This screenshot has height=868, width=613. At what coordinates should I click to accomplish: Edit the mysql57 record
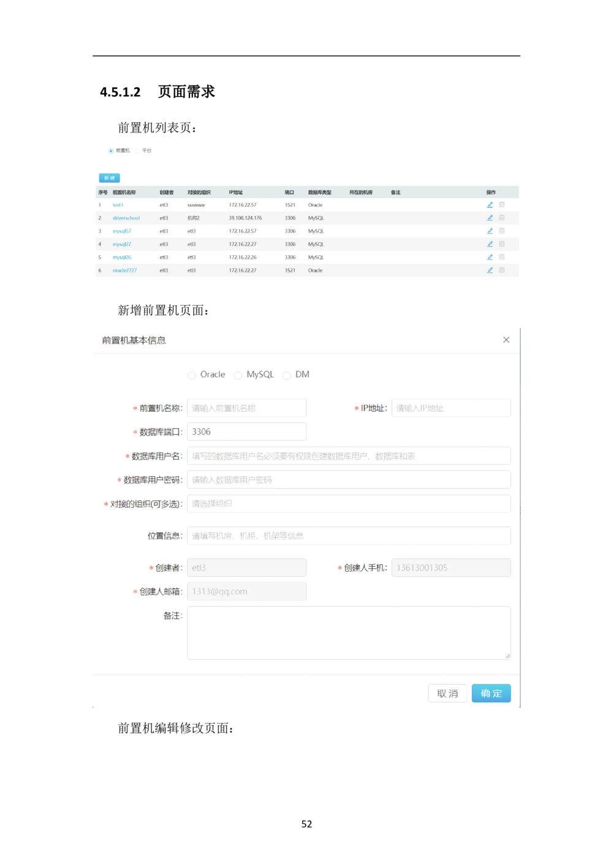(x=489, y=231)
